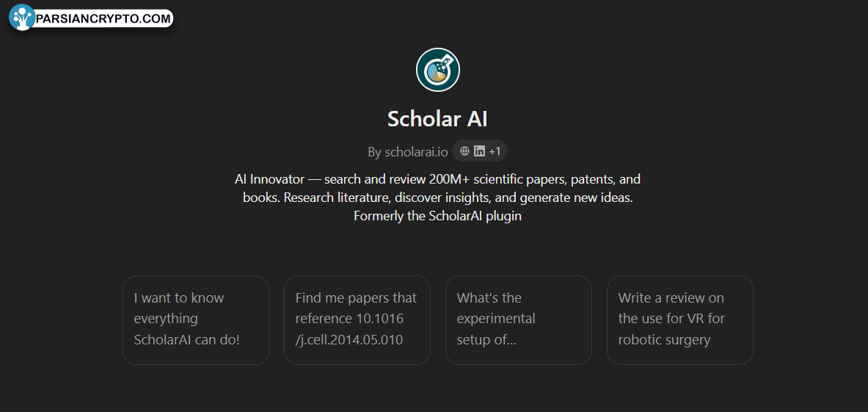Click the ParsianCrypto tree logo icon
The height and width of the screenshot is (412, 868).
(21, 18)
